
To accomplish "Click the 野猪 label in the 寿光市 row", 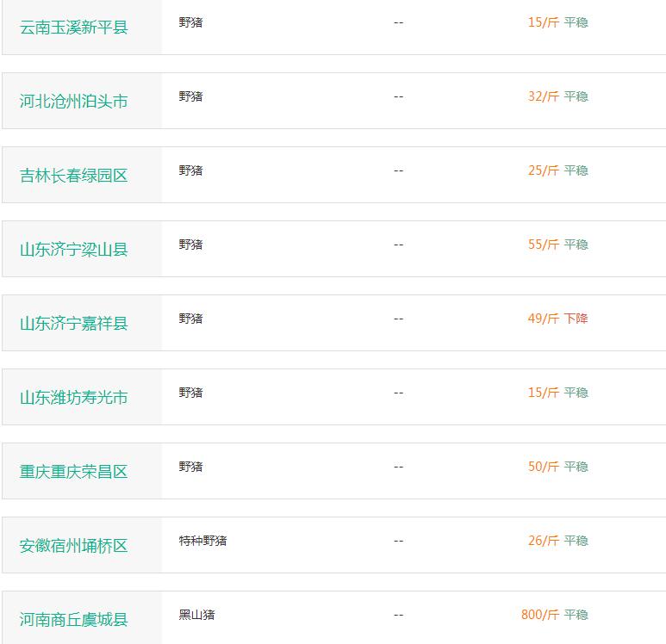I will [x=190, y=393].
